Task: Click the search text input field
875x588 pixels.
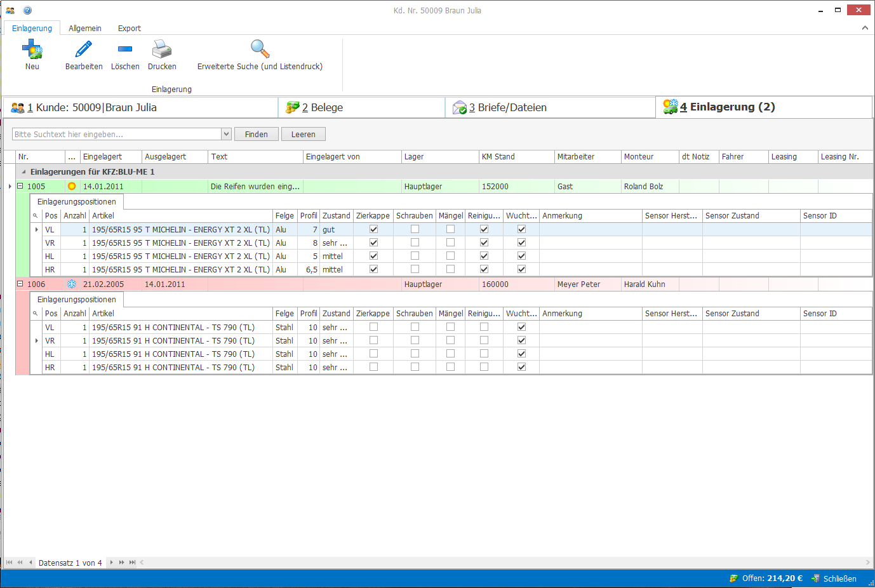Action: (117, 134)
